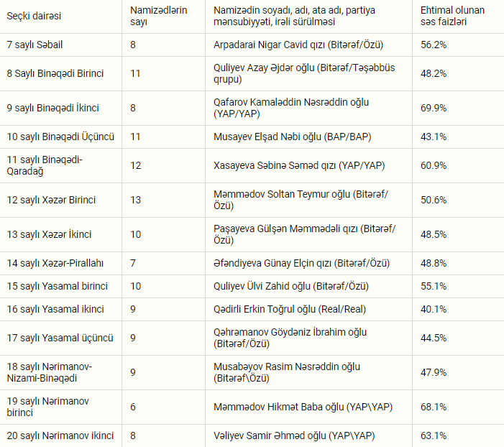Select '10 saylı Binəqədi Üçüncü' district
Screen dimensions: 504x447
[x=60, y=137]
